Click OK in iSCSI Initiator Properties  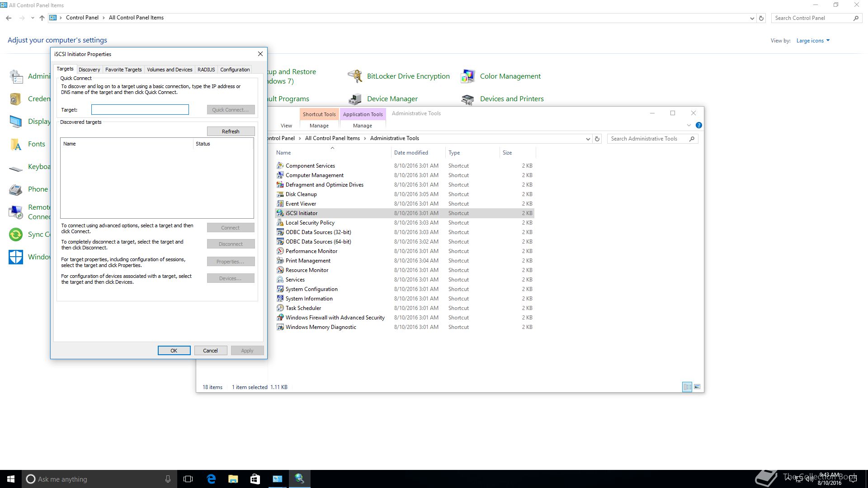pyautogui.click(x=174, y=351)
